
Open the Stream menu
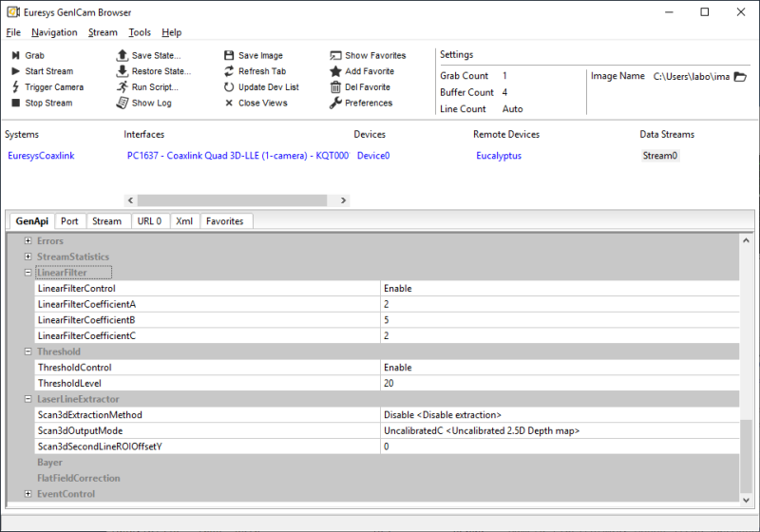click(x=103, y=32)
